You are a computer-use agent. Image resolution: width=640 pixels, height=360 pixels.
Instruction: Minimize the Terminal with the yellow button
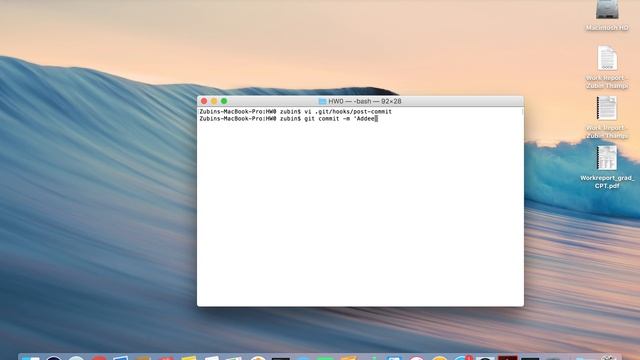pos(214,101)
